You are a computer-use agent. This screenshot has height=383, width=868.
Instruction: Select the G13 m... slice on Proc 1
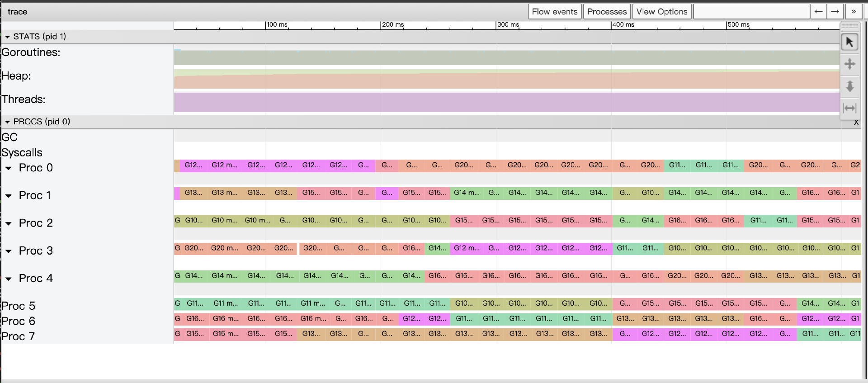[224, 193]
